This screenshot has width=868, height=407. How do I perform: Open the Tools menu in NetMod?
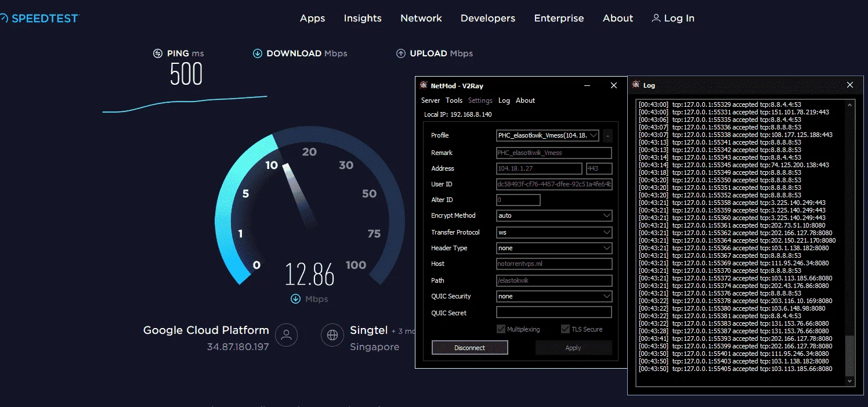coord(454,100)
